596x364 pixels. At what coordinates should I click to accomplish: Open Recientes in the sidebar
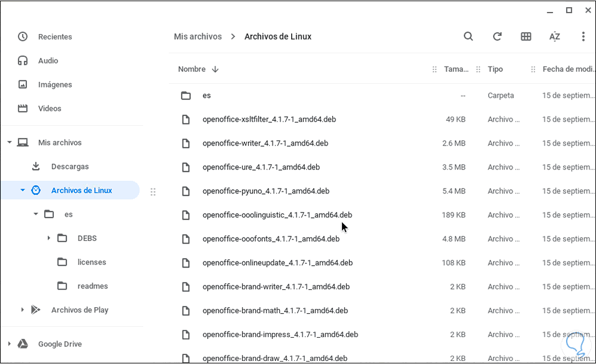[x=55, y=37]
